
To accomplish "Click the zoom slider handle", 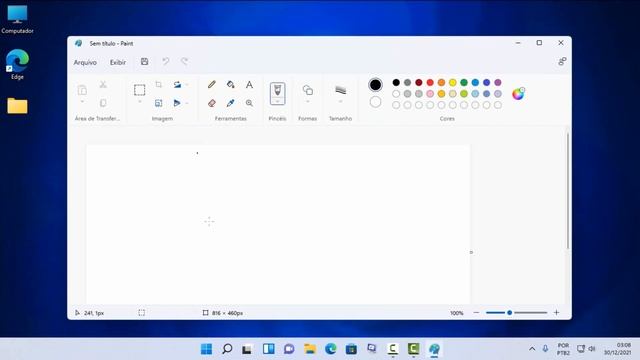I will [509, 313].
